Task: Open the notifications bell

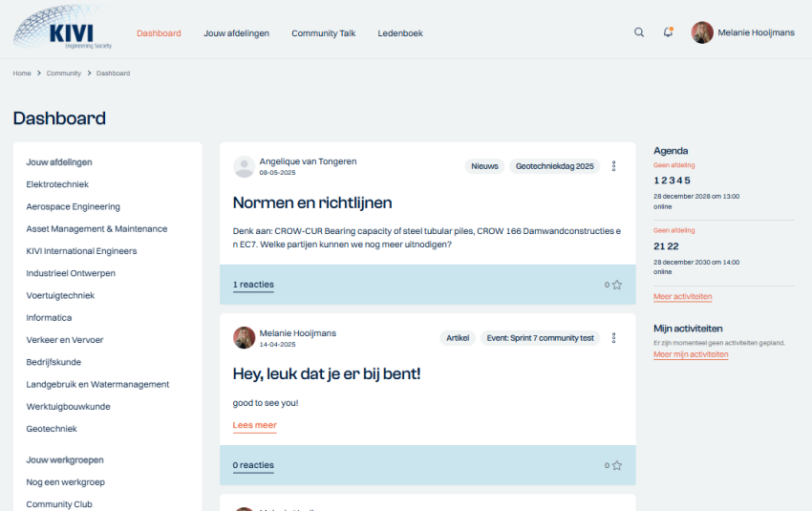Action: tap(668, 32)
